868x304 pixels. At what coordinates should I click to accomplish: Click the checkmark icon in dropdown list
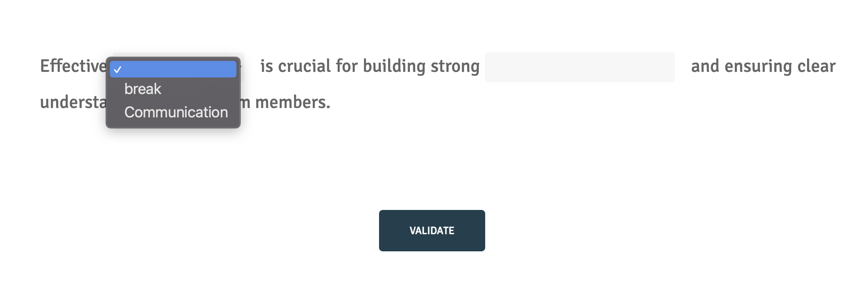tap(117, 70)
